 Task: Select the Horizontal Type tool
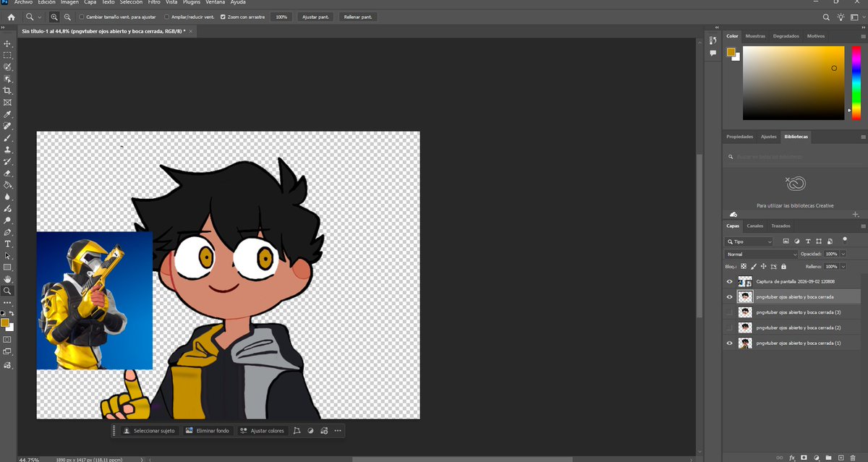pyautogui.click(x=8, y=244)
